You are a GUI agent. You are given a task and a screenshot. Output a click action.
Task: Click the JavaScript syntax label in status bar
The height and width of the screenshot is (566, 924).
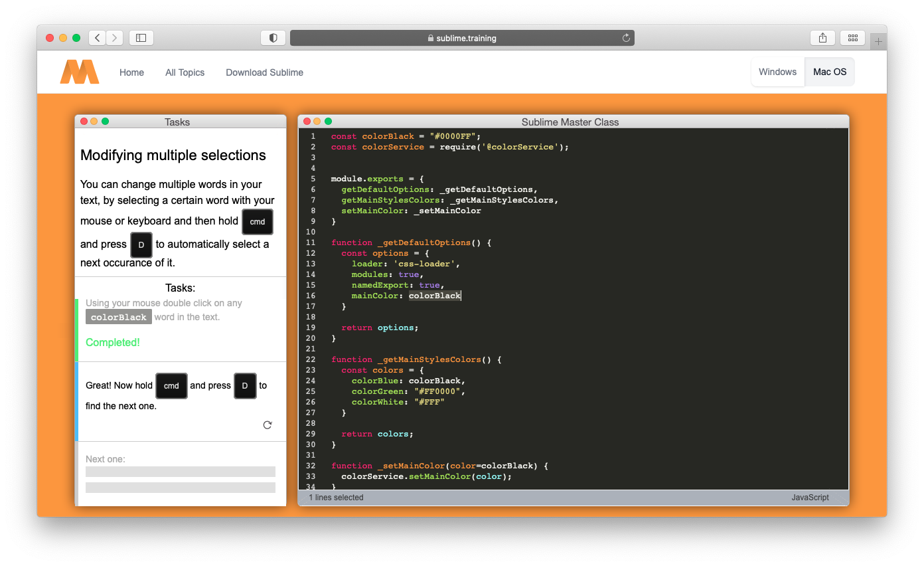(x=810, y=497)
